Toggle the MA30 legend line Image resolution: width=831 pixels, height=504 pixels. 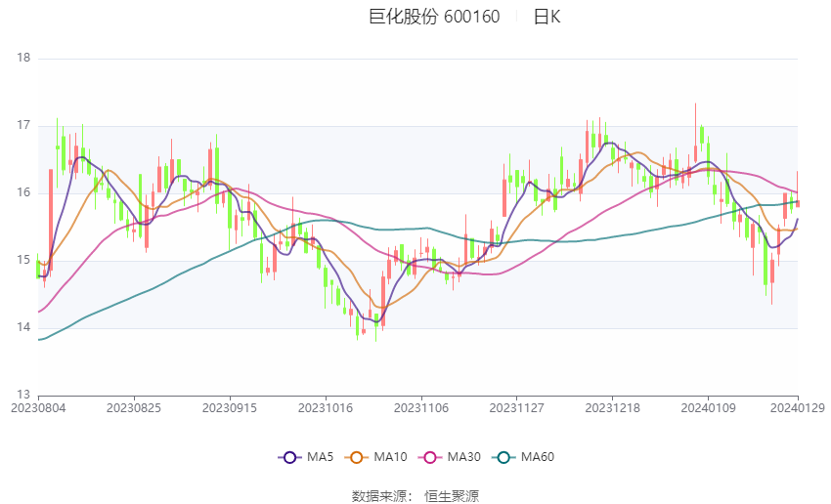[450, 457]
